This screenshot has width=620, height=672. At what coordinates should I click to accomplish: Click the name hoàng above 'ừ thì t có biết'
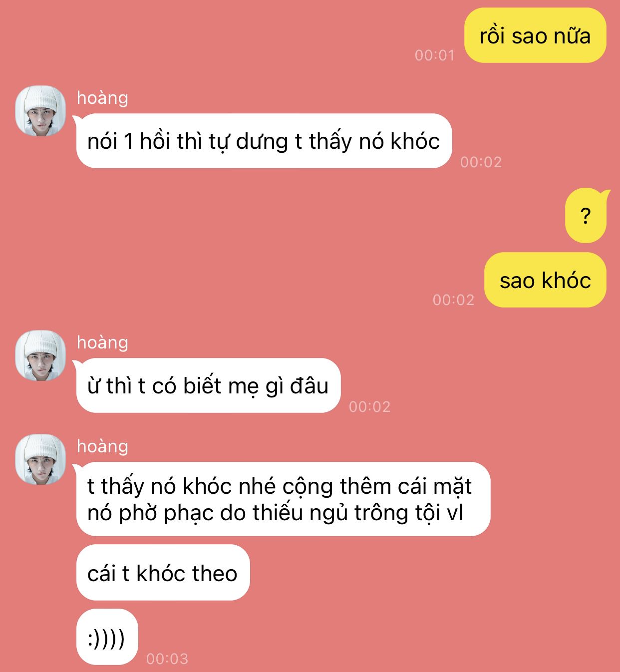(102, 342)
